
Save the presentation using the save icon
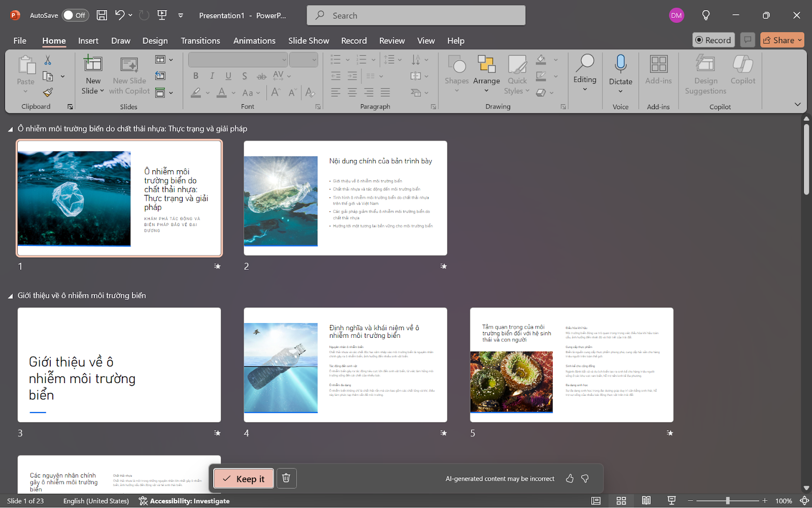102,15
